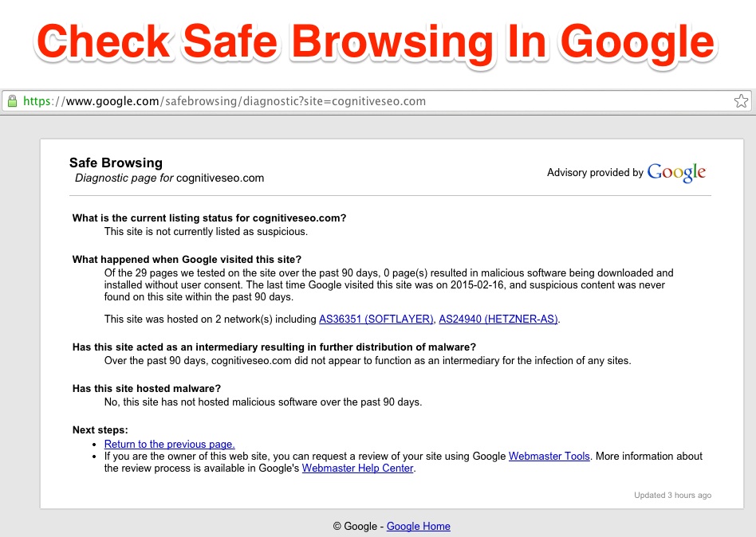This screenshot has height=537, width=756.
Task: Click the Safe Browsing page heading
Action: [116, 163]
